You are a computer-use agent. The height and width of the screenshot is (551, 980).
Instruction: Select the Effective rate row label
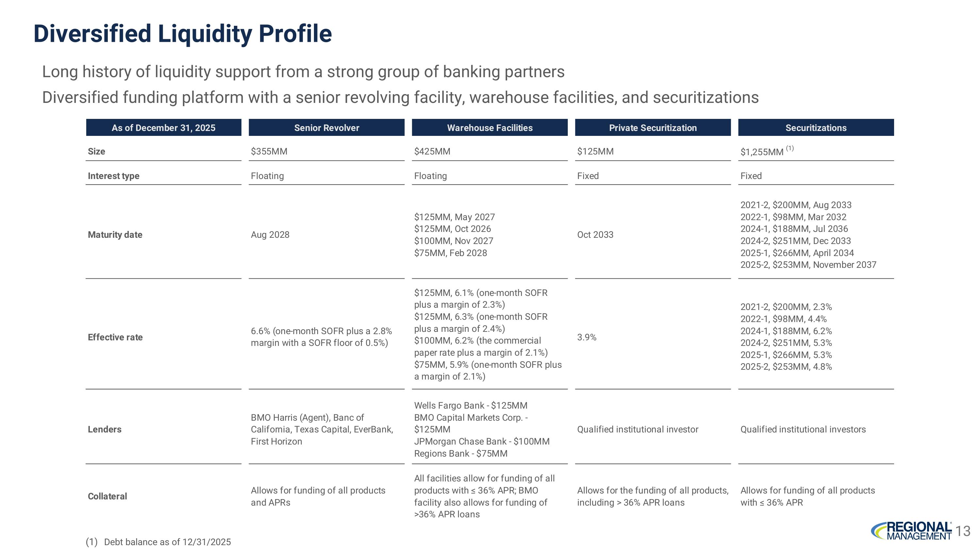(115, 337)
